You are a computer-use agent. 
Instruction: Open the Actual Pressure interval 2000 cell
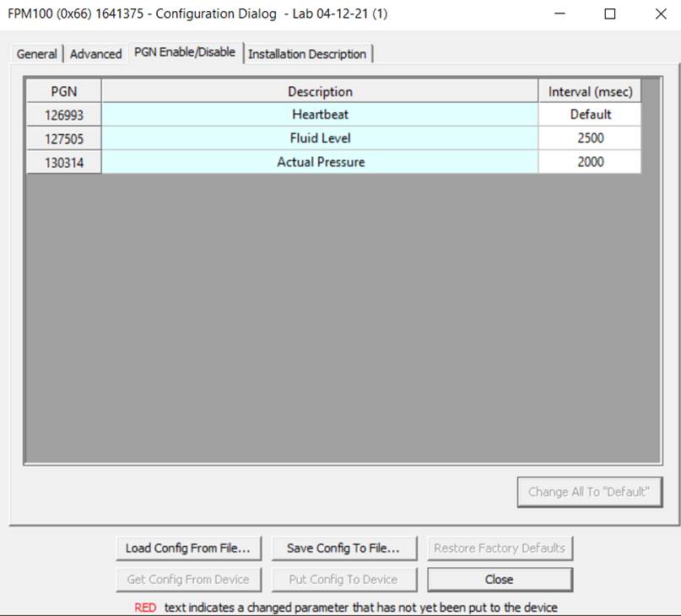point(590,162)
